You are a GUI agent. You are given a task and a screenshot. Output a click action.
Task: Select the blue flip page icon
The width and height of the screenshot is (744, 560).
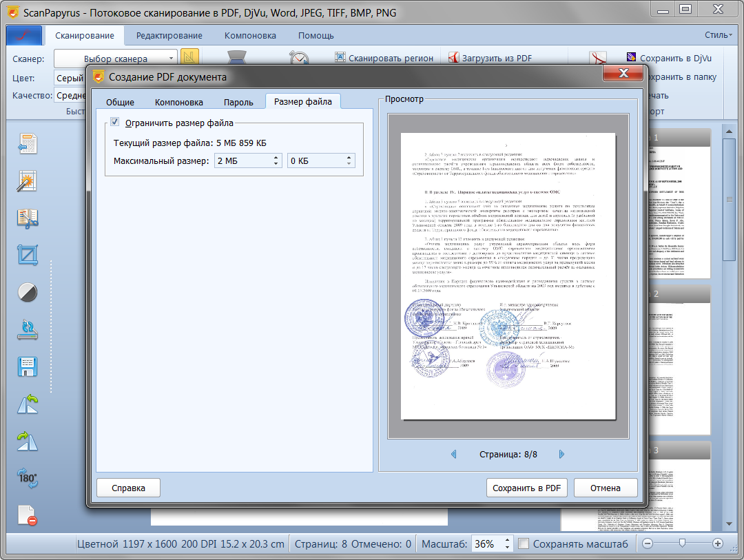pos(28,404)
